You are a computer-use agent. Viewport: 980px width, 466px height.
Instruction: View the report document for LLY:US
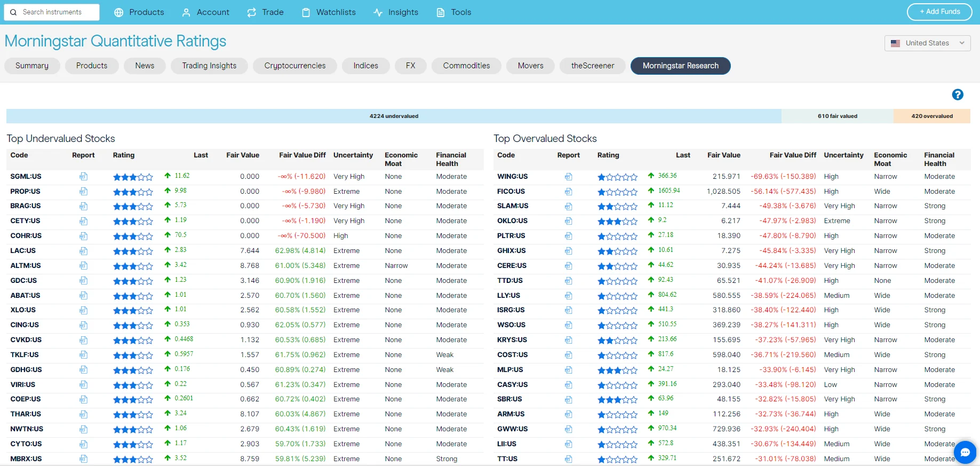pyautogui.click(x=568, y=296)
